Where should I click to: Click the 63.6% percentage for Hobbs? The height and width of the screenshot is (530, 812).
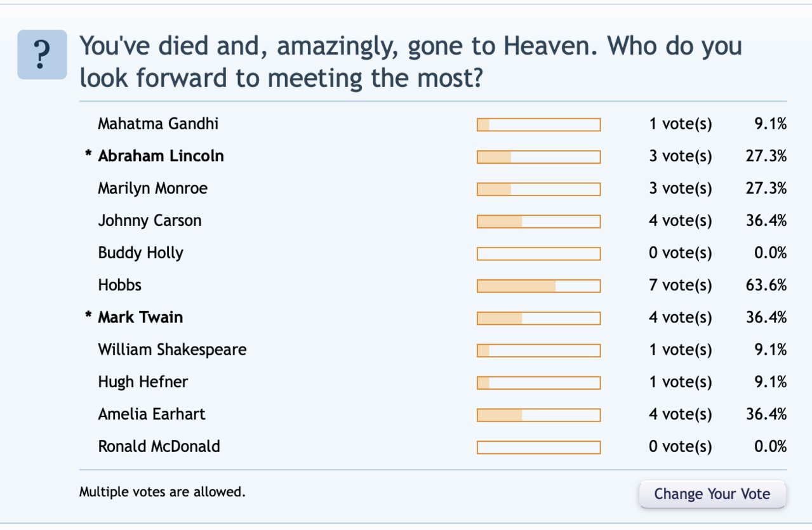click(766, 285)
